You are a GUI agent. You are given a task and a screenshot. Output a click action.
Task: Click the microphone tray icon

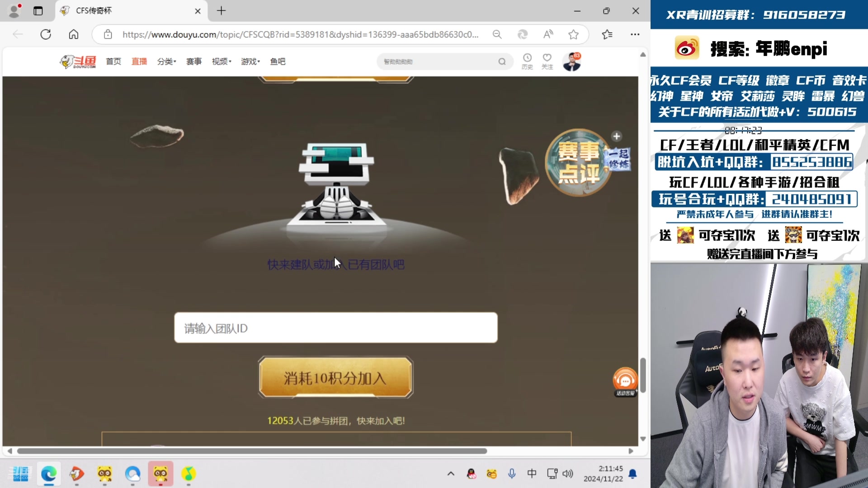[512, 474]
